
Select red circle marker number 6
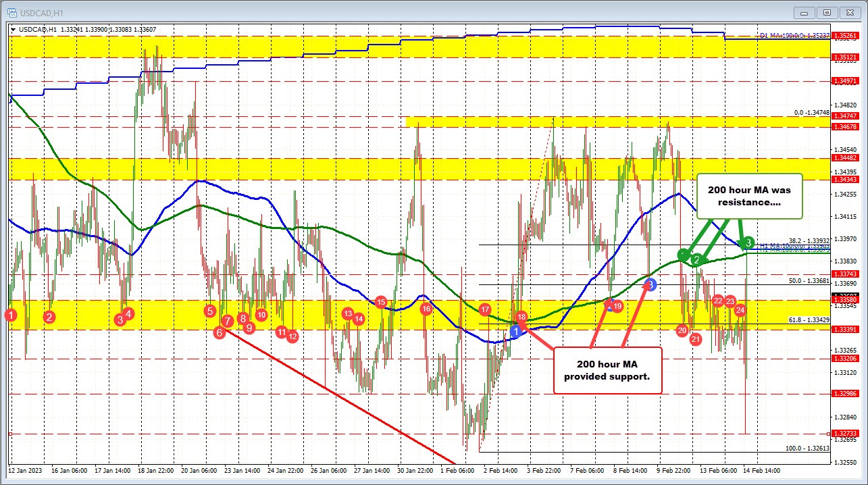pos(220,332)
